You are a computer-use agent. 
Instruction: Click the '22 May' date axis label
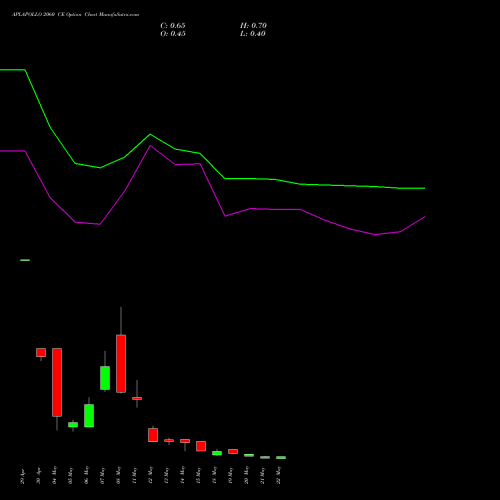(278, 475)
